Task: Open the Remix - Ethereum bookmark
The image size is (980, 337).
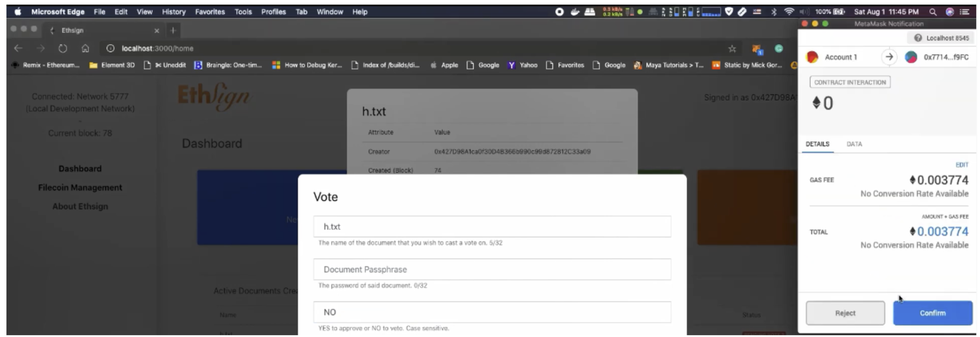Action: 46,65
